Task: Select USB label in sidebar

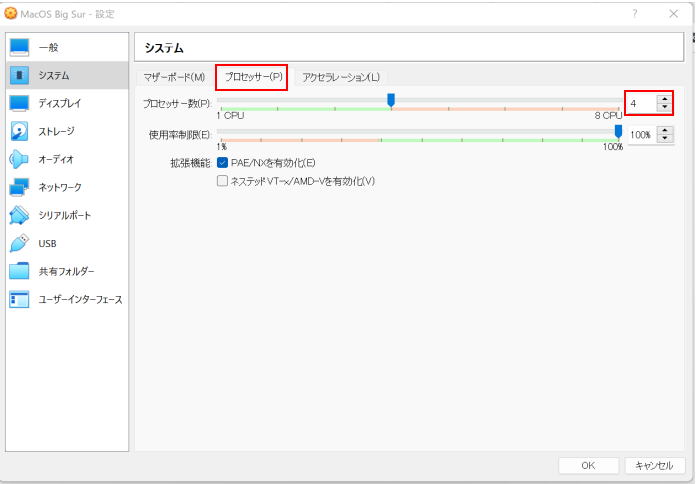Action: pos(47,244)
